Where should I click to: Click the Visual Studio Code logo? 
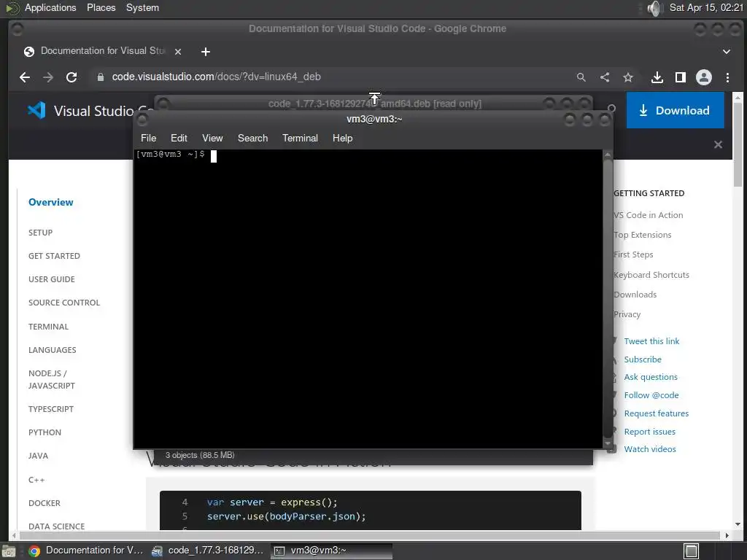tap(36, 111)
